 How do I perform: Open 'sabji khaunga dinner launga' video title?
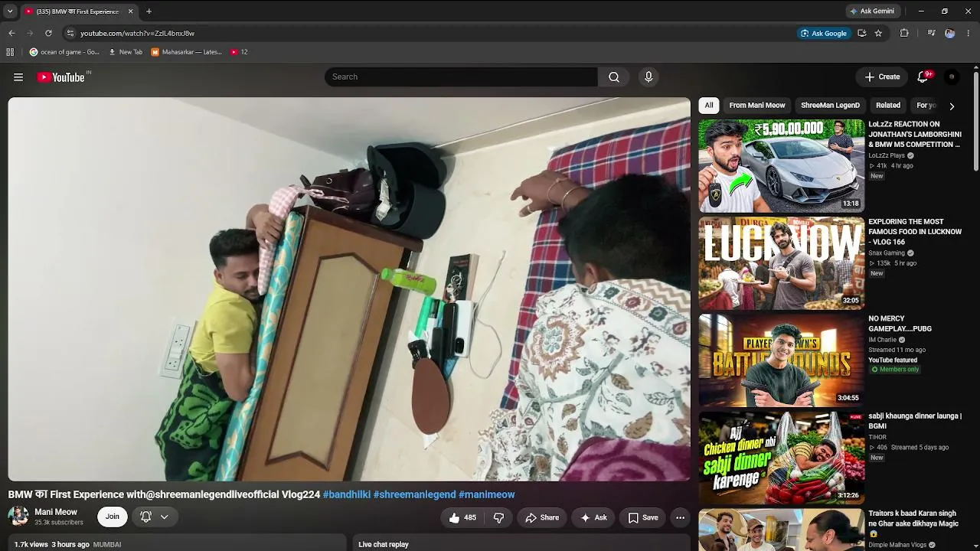[915, 421]
